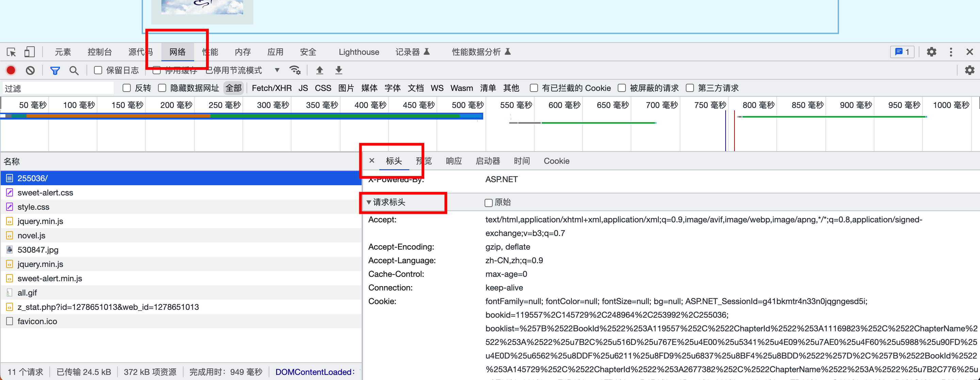
Task: Click import HAR upload arrow icon
Action: [x=319, y=70]
